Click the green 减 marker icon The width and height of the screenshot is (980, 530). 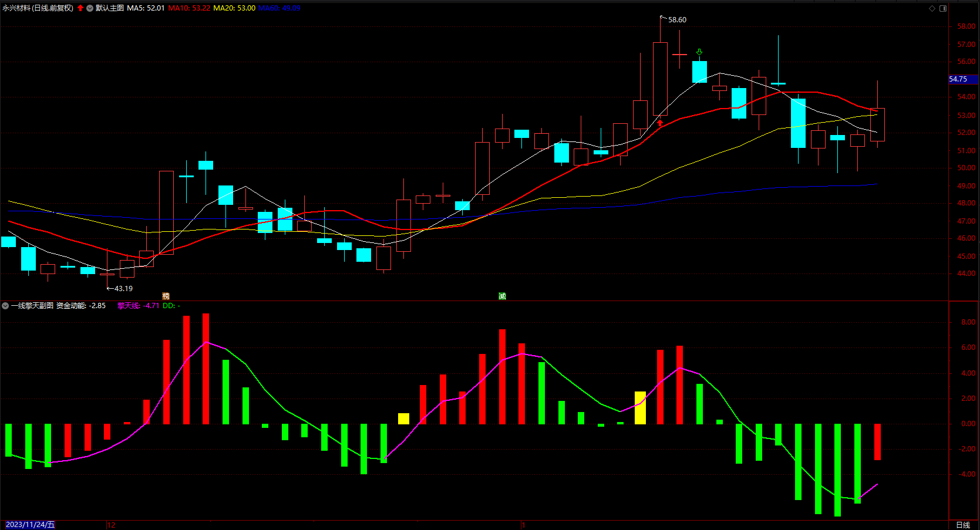(502, 296)
